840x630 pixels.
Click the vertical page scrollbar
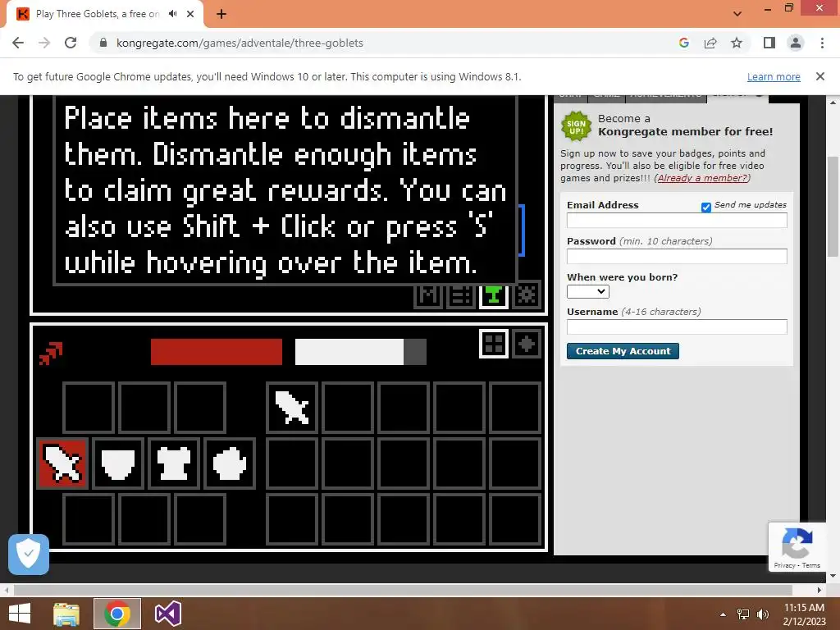[x=833, y=207]
